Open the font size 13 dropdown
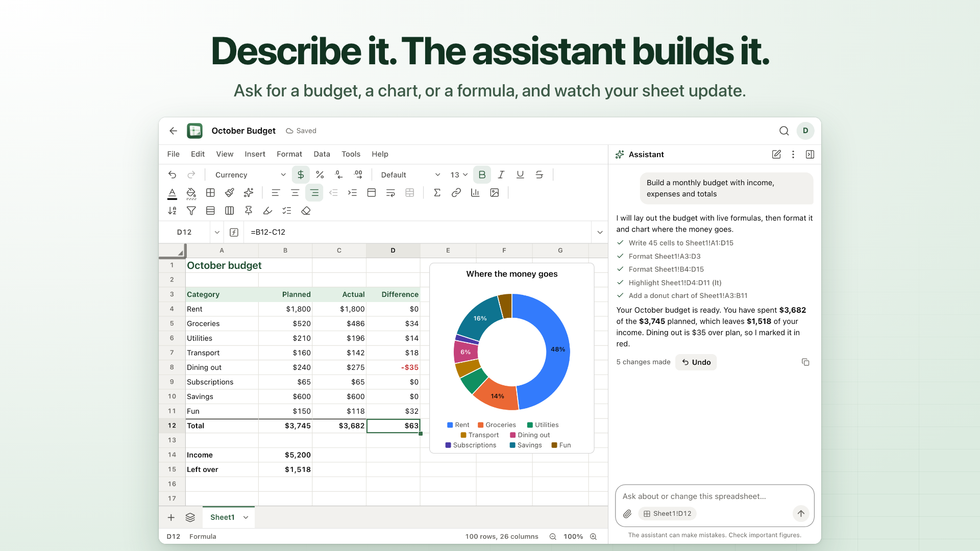Viewport: 980px width, 551px height. [459, 174]
